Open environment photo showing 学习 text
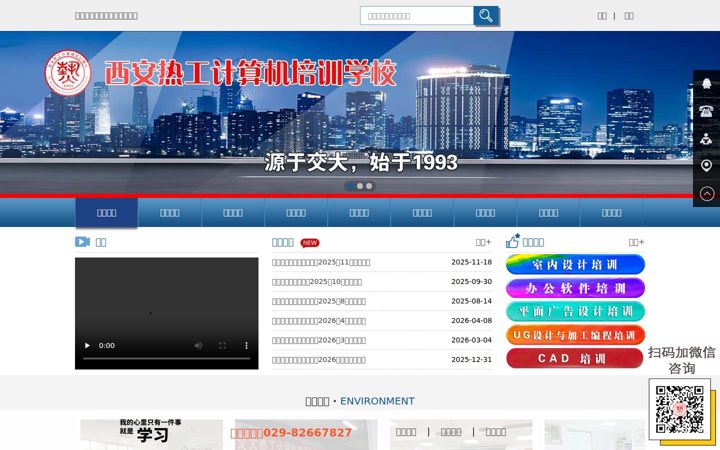Image resolution: width=720 pixels, height=450 pixels. pyautogui.click(x=152, y=434)
